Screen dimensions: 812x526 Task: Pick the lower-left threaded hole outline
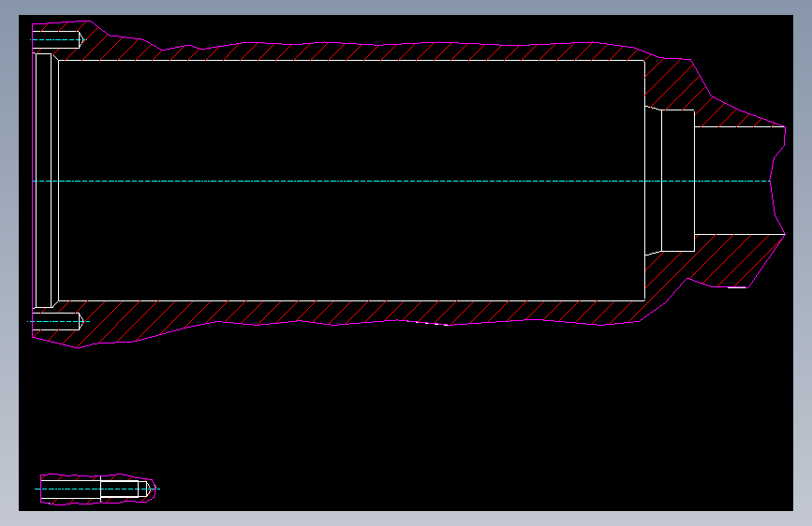tap(57, 321)
